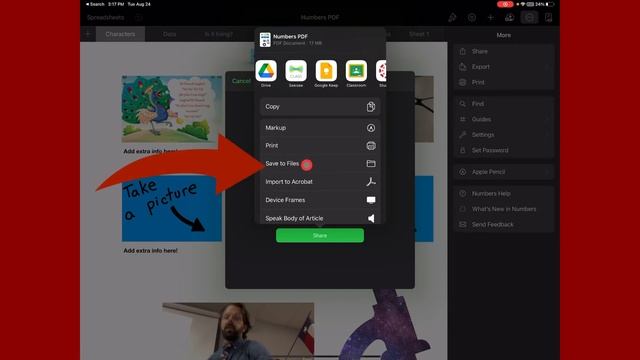Share to Seesaw app
Viewport: 640px width, 360px height.
point(296,71)
